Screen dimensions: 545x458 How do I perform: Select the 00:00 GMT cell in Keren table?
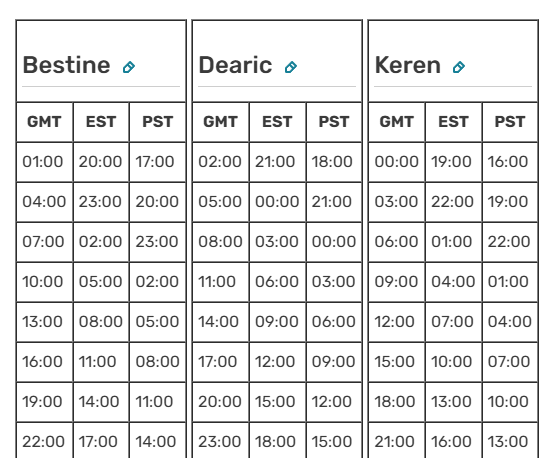pos(397,162)
